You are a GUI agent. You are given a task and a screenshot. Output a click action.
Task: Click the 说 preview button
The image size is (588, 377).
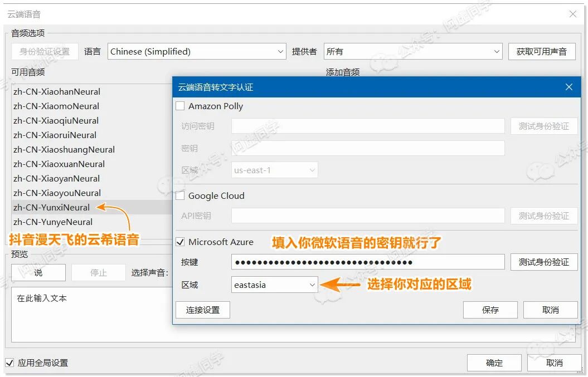(38, 272)
